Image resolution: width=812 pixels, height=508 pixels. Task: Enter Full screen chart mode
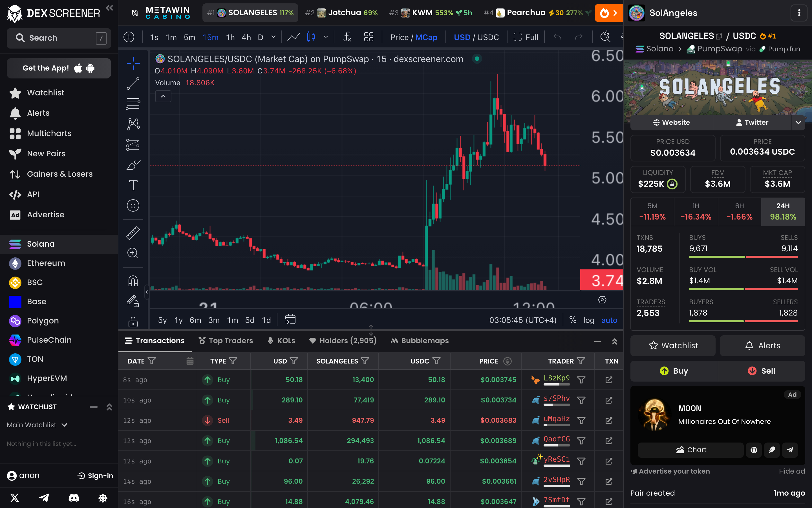click(526, 37)
